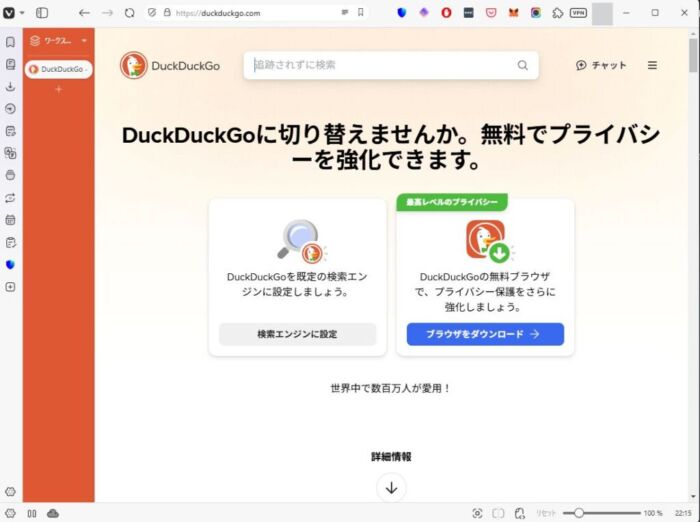700x522 pixels.
Task: Open Window panel in side bar
Action: point(10,175)
